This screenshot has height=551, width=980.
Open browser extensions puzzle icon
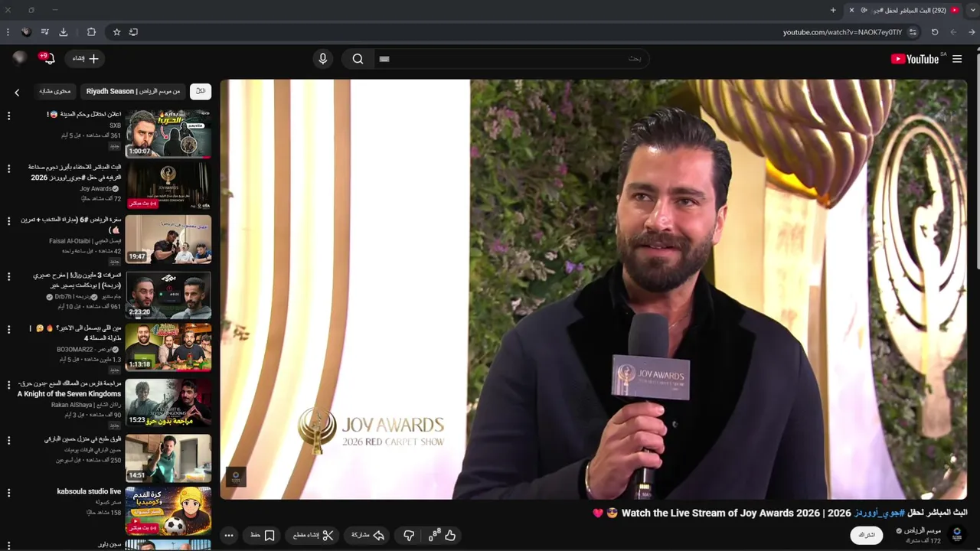[91, 32]
